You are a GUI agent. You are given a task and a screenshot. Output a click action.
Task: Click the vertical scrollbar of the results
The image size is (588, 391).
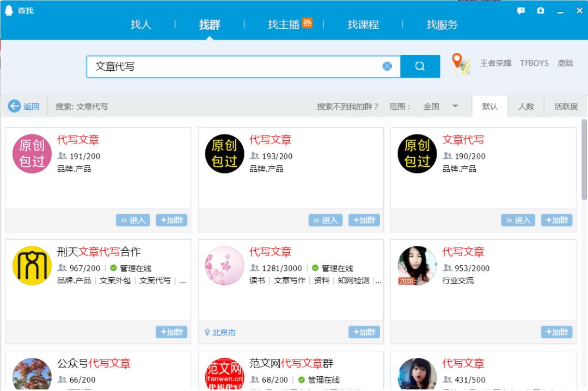584,159
